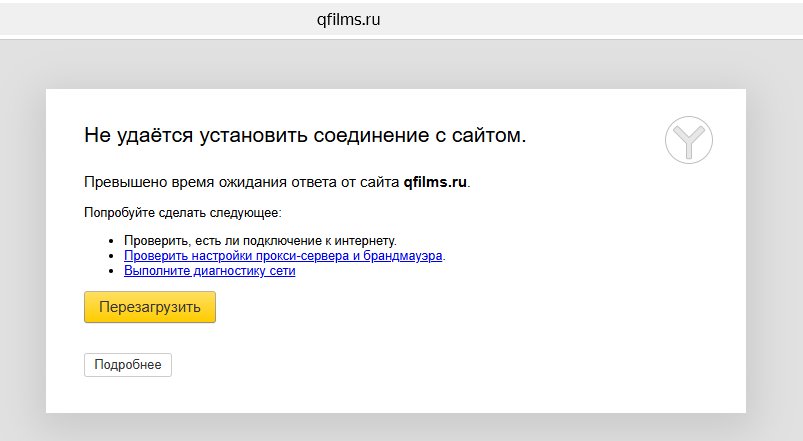The width and height of the screenshot is (803, 441).
Task: Click the heading Не удаётся установить соединение с сайтом
Action: (305, 135)
